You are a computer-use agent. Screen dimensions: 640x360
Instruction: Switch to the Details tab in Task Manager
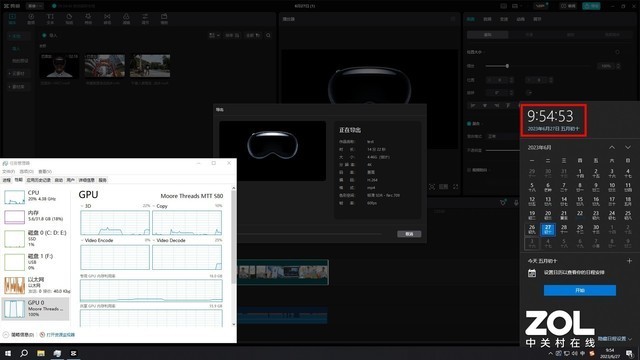pyautogui.click(x=87, y=180)
